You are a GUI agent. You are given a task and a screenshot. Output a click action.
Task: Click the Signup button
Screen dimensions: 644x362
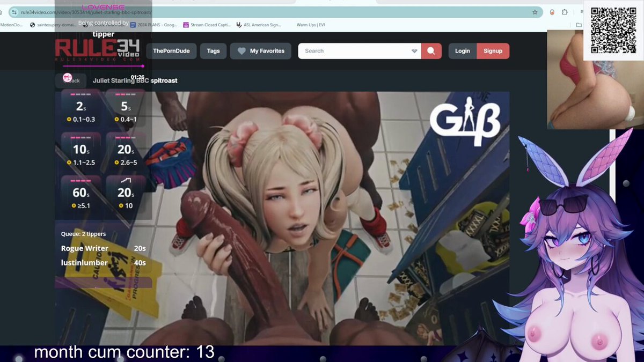click(x=493, y=50)
